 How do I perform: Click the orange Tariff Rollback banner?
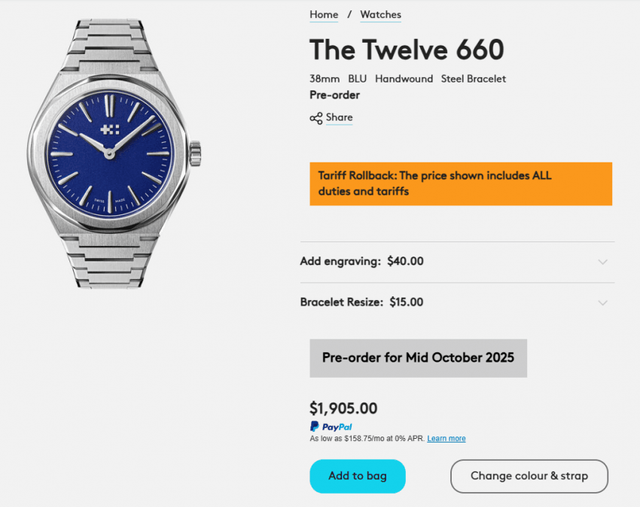[x=460, y=184]
